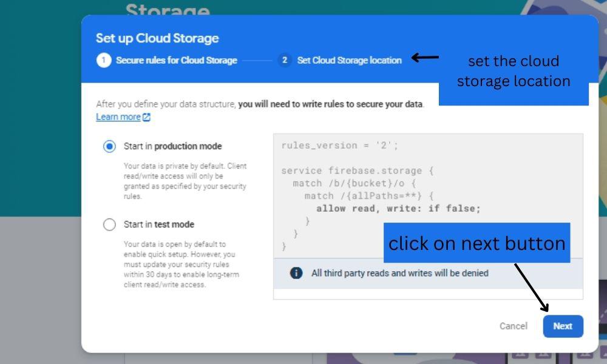The image size is (607, 364).
Task: Click the rules_version = '2'; line
Action: tap(339, 146)
